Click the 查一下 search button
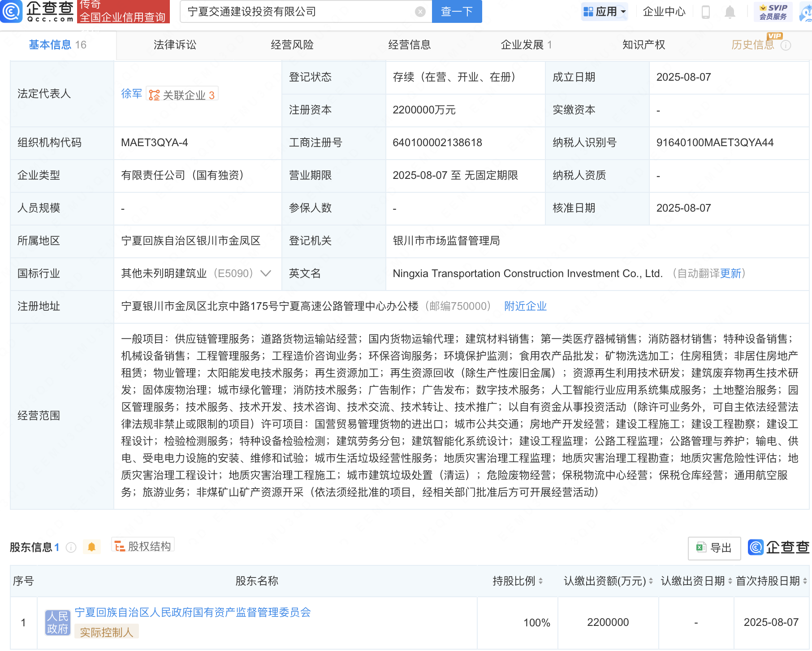The image size is (812, 651). click(x=457, y=12)
